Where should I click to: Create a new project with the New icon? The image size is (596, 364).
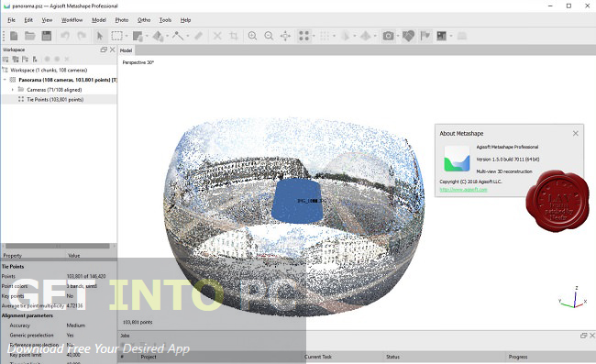14,36
